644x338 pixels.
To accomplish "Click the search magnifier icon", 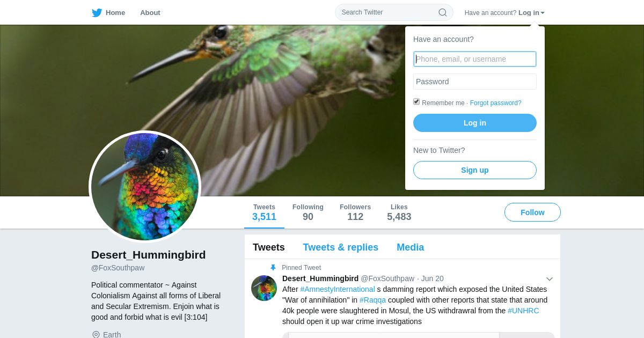I will 442,12.
